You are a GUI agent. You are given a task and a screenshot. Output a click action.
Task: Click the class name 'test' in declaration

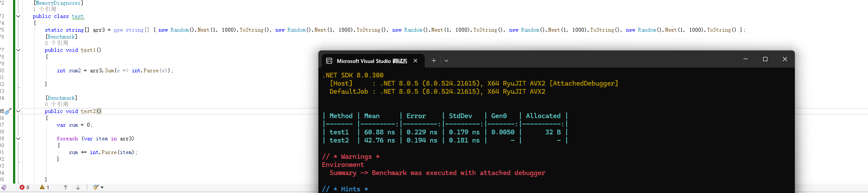[78, 16]
